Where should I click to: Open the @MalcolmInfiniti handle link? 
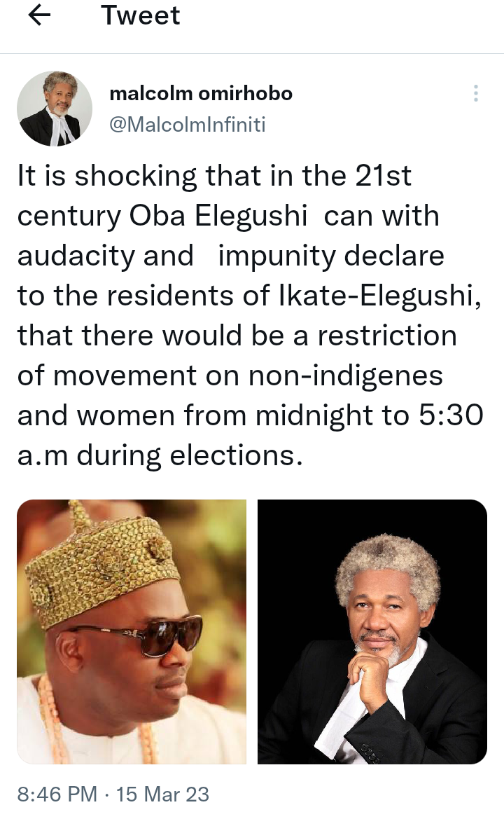click(188, 124)
